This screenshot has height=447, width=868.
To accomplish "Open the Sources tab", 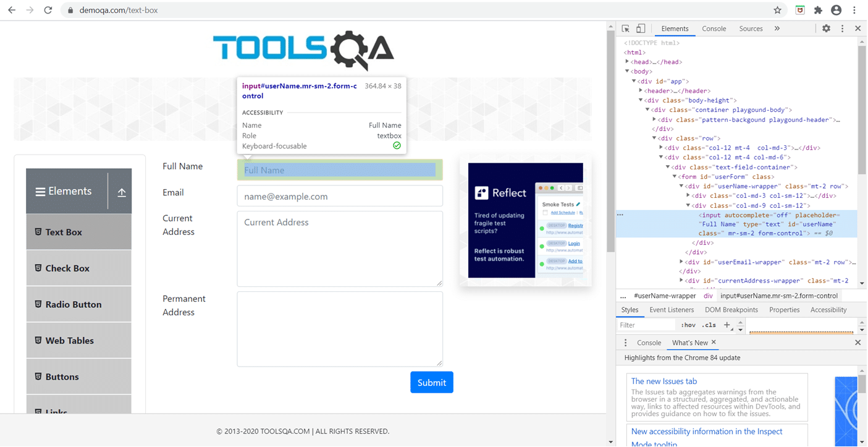I will (x=751, y=28).
